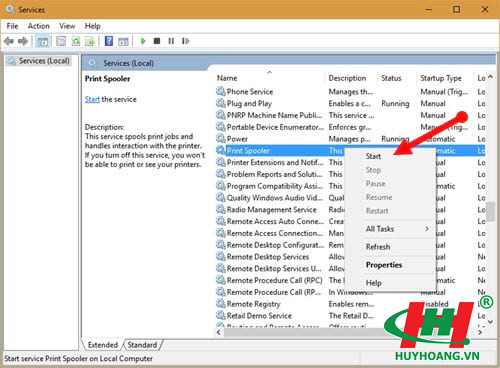Screen dimensions: 500x368
Task: Click the vertical scrollbar up arrow
Action: 490,77
